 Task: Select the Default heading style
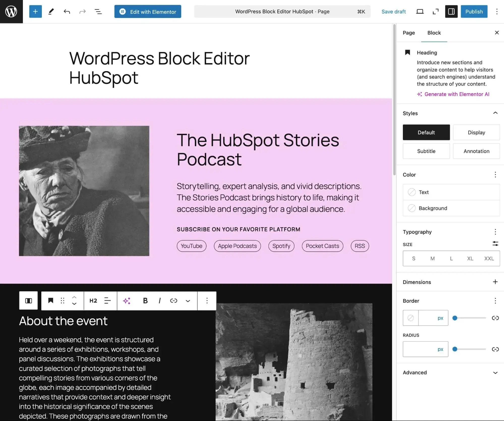click(x=426, y=132)
